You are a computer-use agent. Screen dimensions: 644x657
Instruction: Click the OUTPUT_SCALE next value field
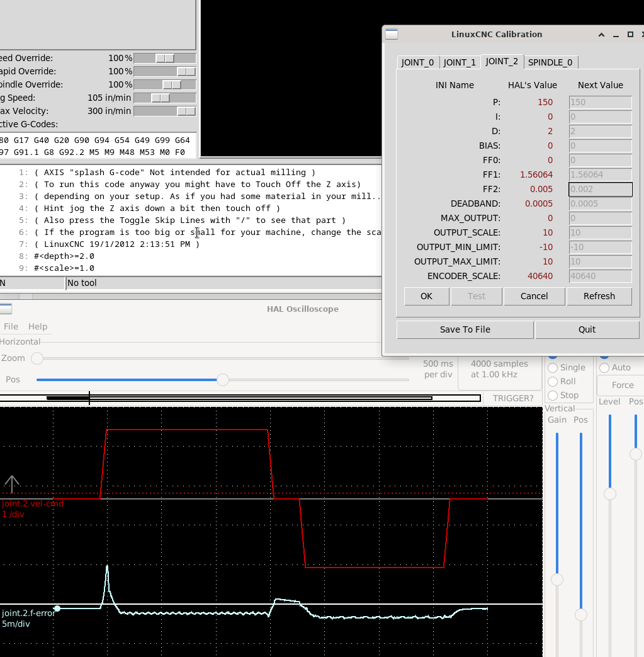click(601, 232)
